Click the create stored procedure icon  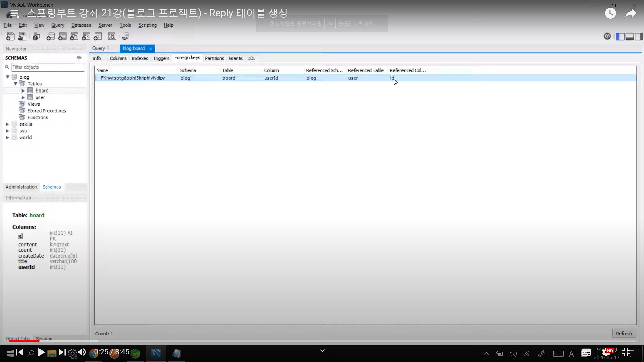click(x=86, y=36)
